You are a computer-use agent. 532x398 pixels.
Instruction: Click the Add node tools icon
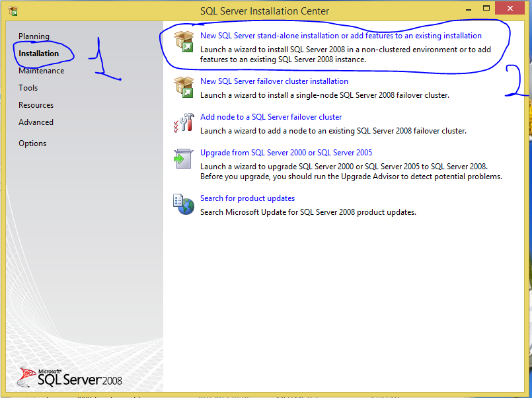click(184, 123)
